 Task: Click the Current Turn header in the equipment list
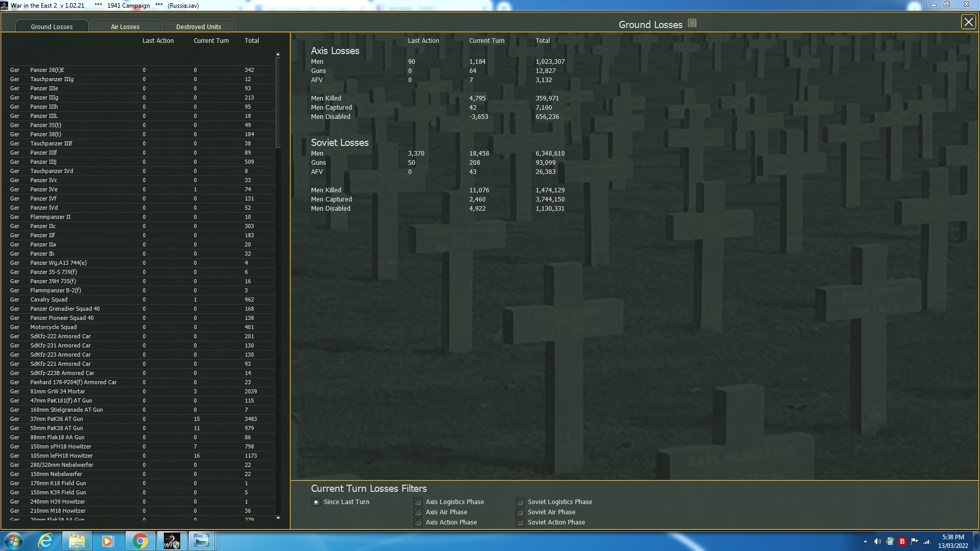point(211,41)
